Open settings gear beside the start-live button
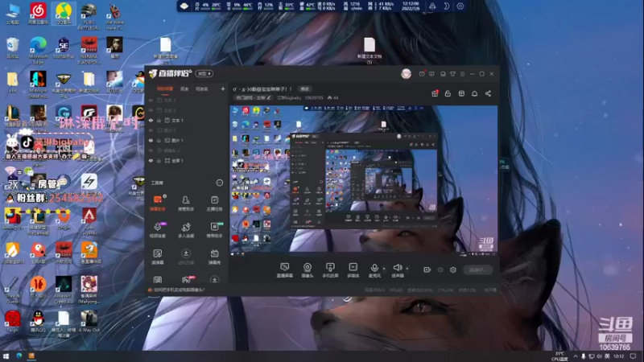Image resolution: width=644 pixels, height=362 pixels. (453, 269)
